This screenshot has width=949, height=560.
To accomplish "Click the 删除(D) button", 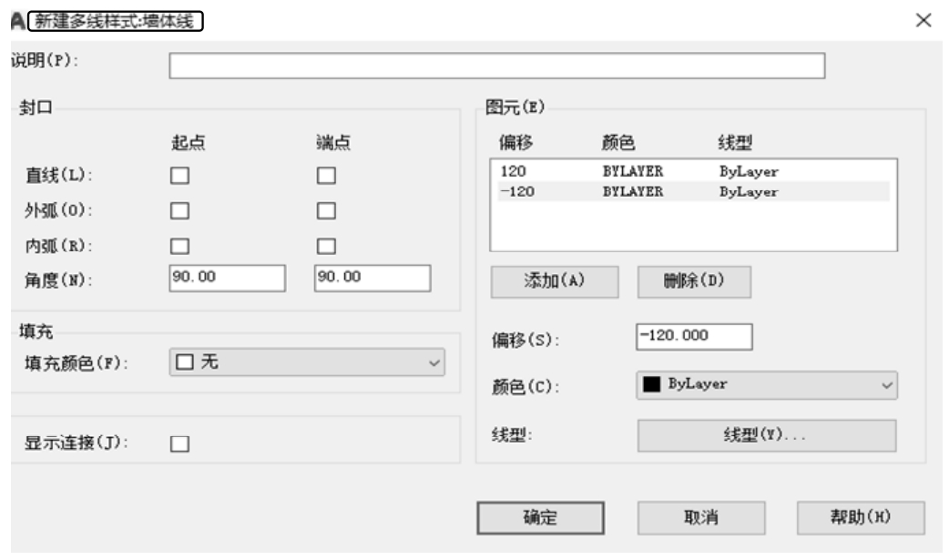I will click(694, 281).
